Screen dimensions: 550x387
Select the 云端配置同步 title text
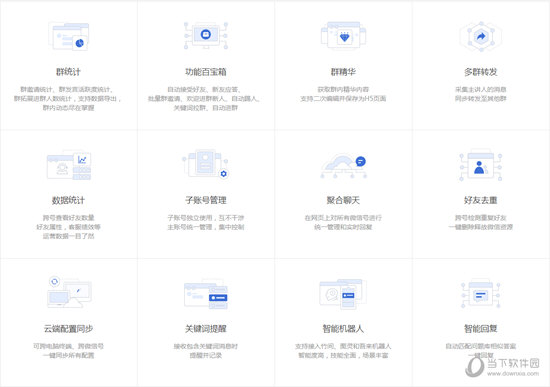(x=68, y=329)
